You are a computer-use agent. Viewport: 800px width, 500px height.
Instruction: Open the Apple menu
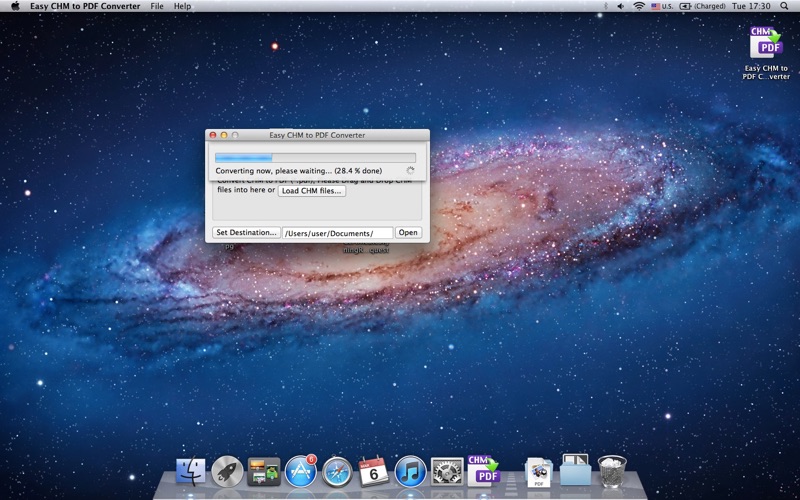point(15,6)
